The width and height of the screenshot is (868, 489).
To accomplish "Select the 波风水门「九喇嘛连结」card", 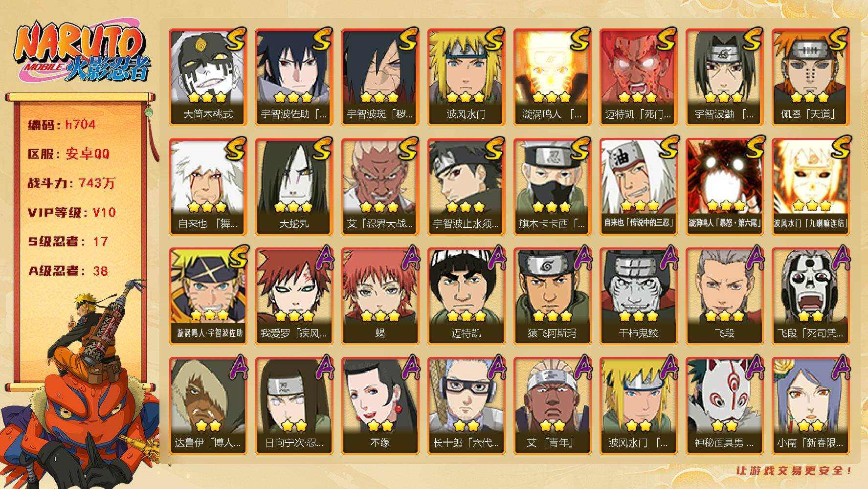I will pos(810,187).
